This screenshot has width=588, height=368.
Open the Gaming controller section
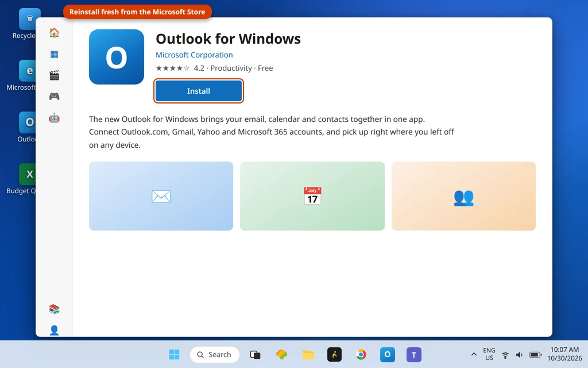pyautogui.click(x=54, y=97)
